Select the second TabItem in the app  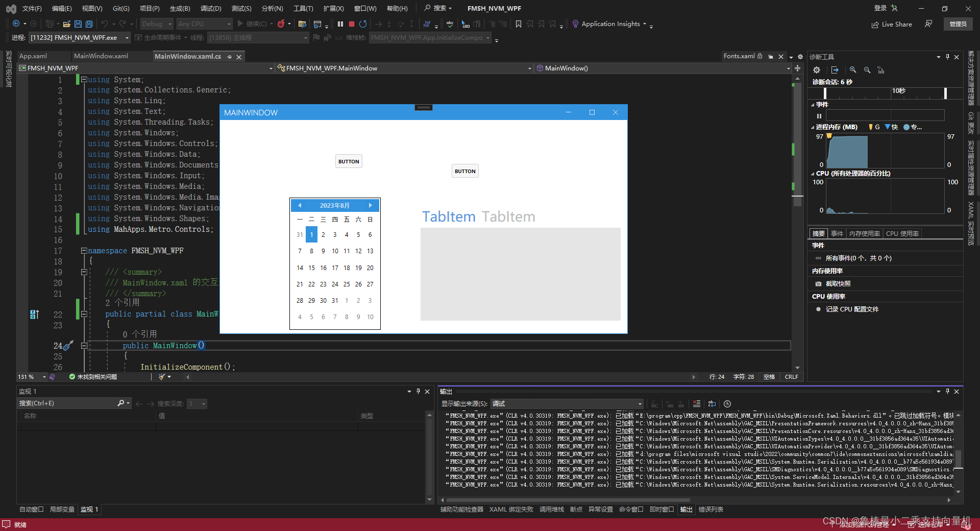[508, 216]
